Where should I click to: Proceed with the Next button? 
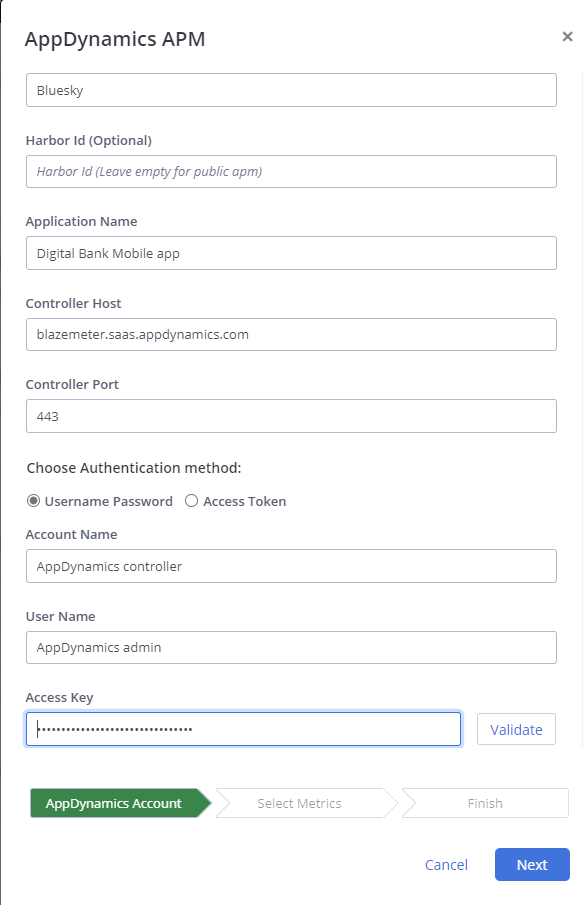532,865
